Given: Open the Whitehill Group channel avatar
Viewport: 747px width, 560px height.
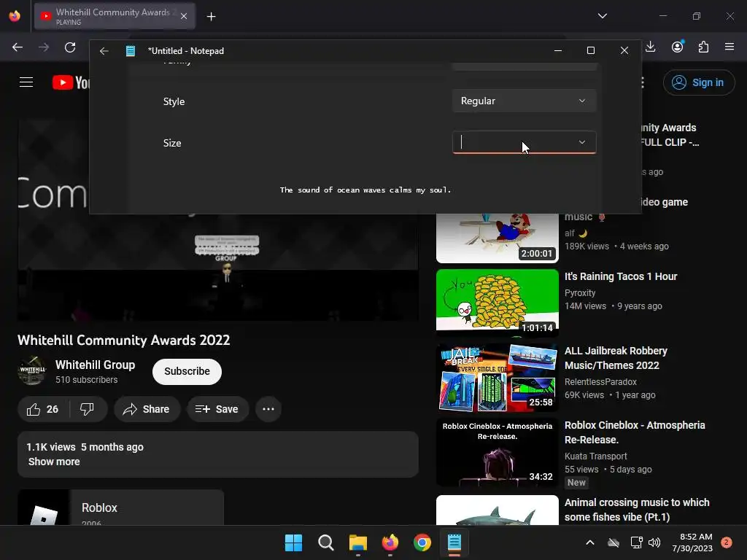Looking at the screenshot, I should pos(32,371).
